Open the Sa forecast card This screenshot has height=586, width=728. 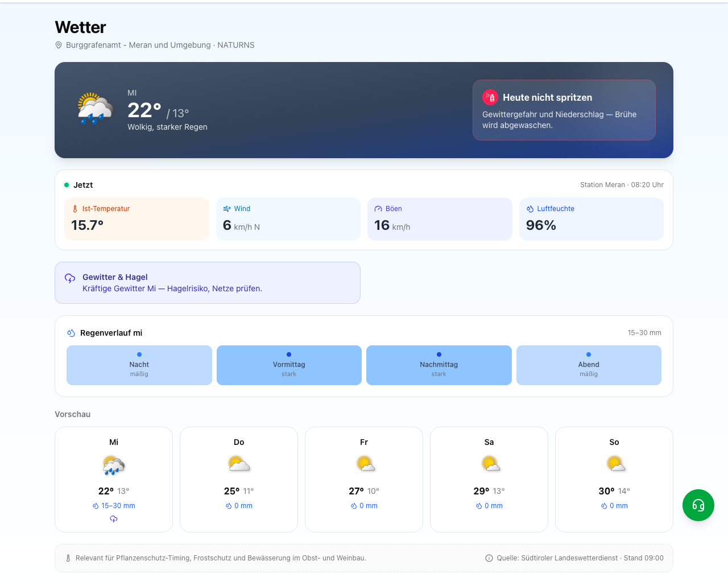point(489,480)
